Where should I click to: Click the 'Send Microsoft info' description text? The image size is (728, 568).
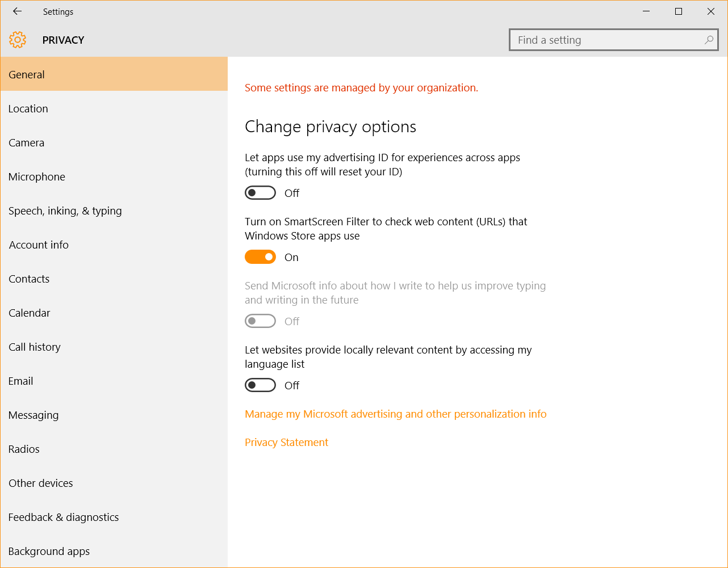tap(395, 293)
